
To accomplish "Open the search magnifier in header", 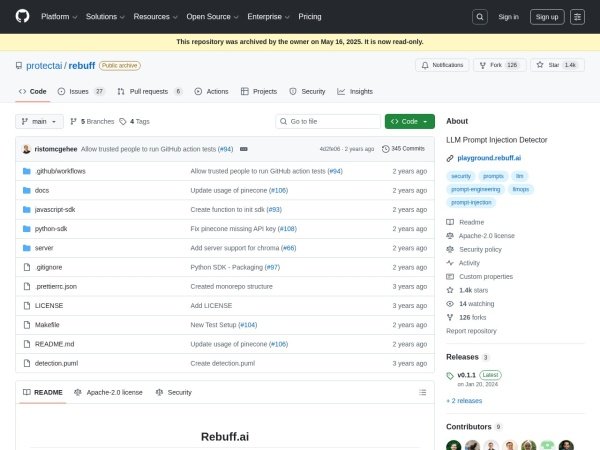I will point(479,17).
